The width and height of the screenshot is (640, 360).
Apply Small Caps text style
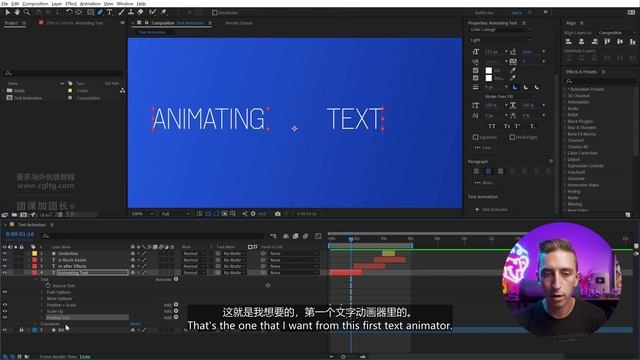pyautogui.click(x=507, y=126)
